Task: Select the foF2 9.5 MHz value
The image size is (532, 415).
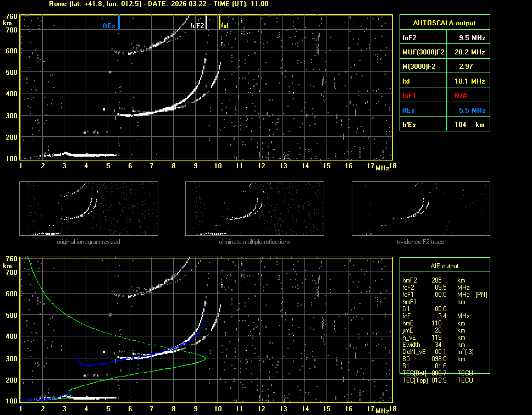Action: 472,38
